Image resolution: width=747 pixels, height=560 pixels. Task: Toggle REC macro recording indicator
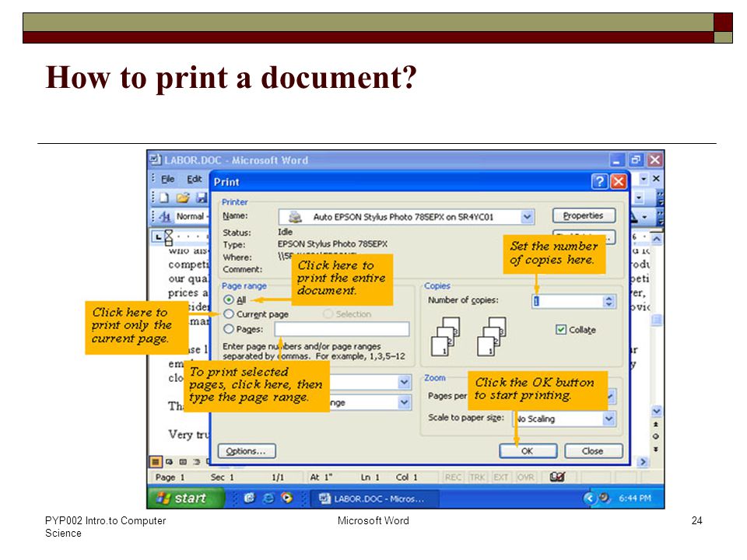[453, 477]
